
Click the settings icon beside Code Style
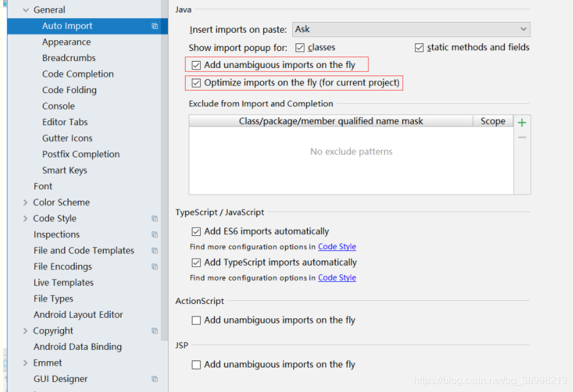coord(154,218)
